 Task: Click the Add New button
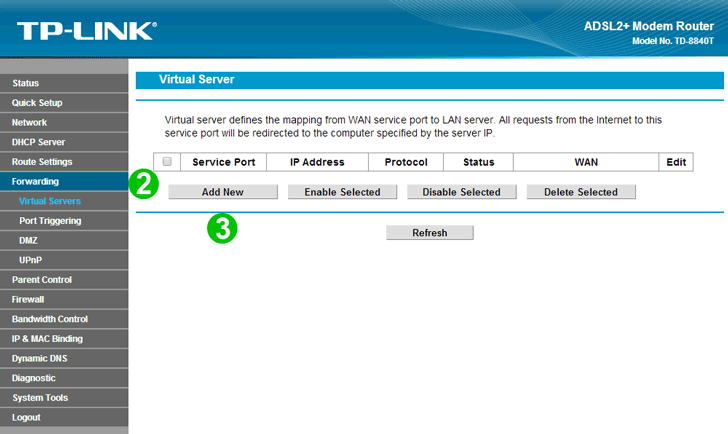[x=223, y=192]
